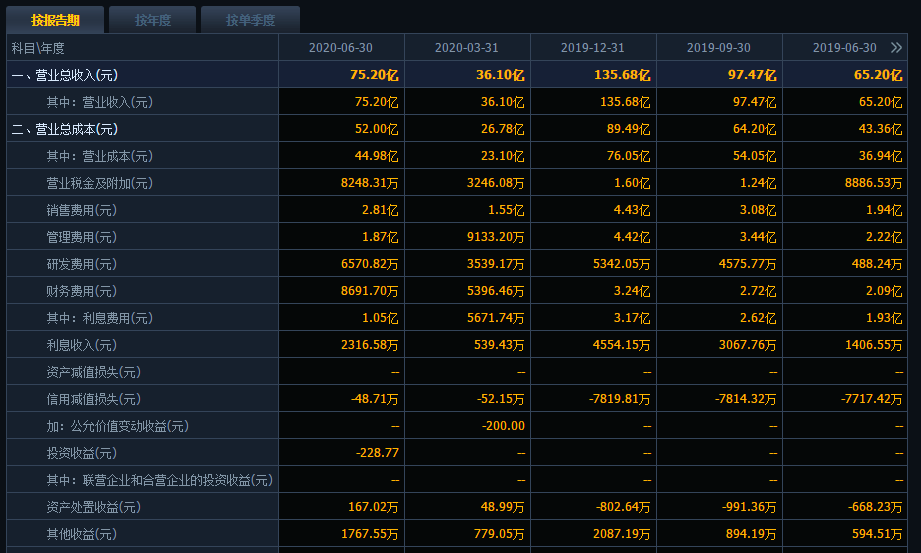Switch to the 按报告期 tab
The width and height of the screenshot is (921, 553).
(55, 20)
